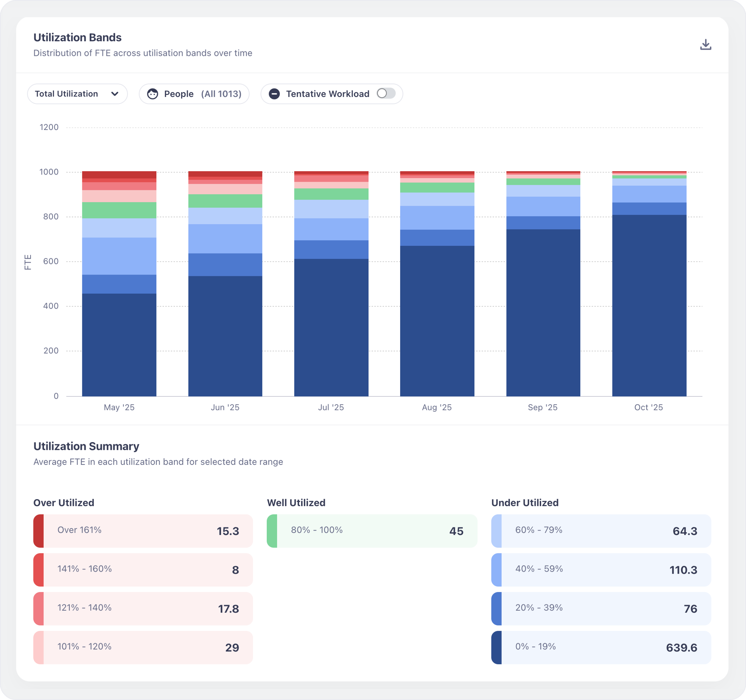The width and height of the screenshot is (746, 700).
Task: Click the Tentative Workload minus icon
Action: [274, 94]
